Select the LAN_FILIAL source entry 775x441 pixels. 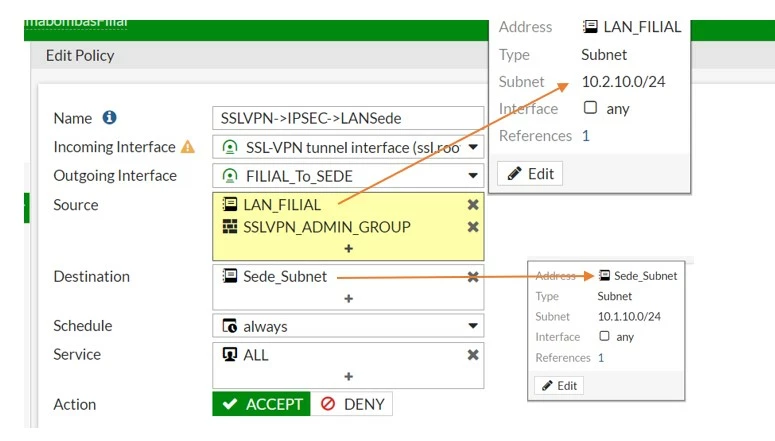(282, 205)
